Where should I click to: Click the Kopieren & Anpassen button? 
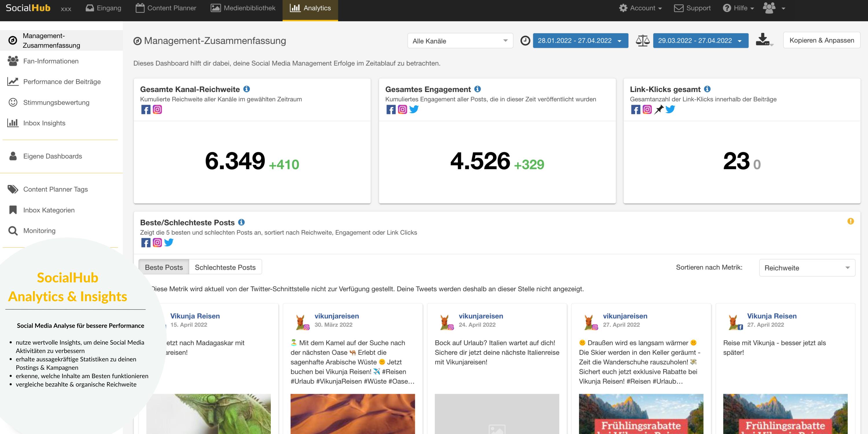[821, 41]
